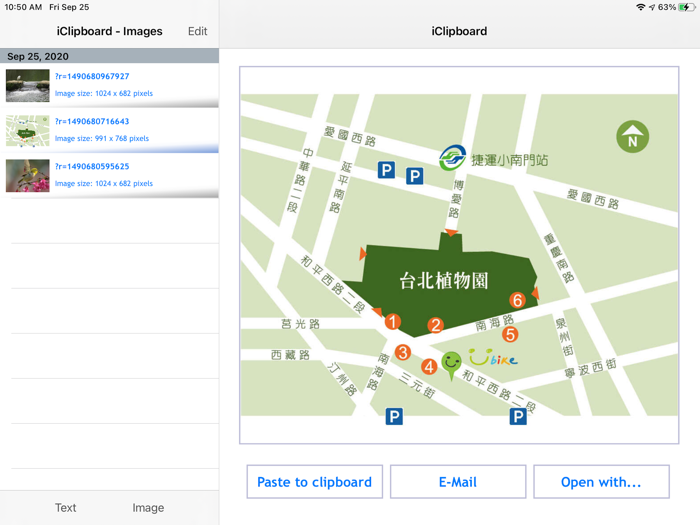Click the green YouBike smiley pin icon
Screen dimensions: 700x525
[x=451, y=365]
